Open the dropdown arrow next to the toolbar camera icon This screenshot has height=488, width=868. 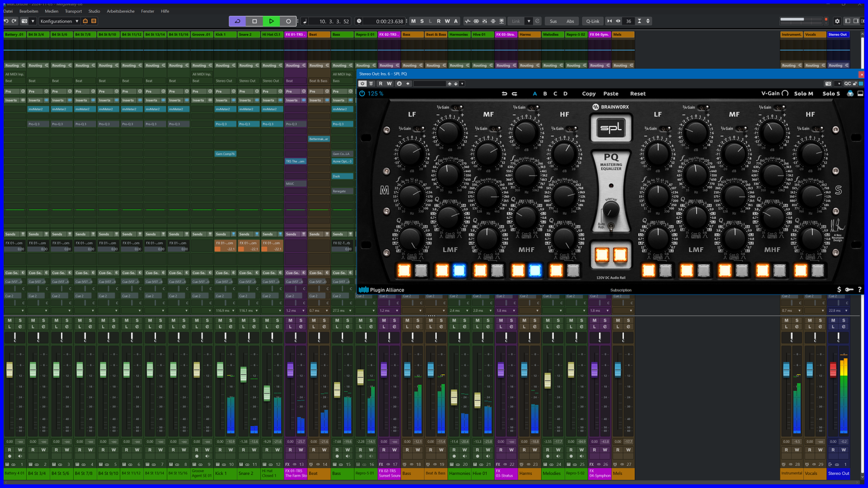33,21
